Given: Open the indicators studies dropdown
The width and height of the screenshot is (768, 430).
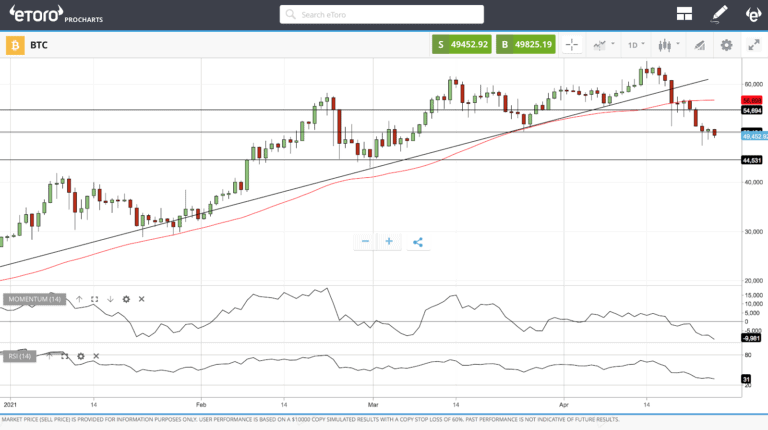Looking at the screenshot, I should (x=602, y=45).
